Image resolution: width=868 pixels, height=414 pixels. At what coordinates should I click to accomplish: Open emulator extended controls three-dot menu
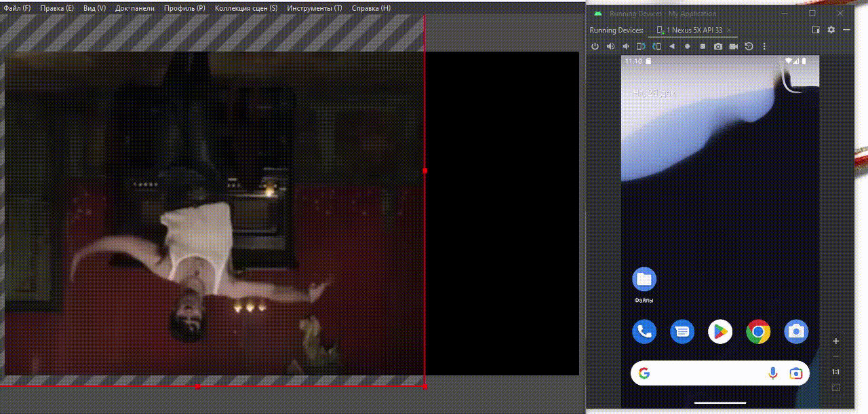tap(764, 46)
